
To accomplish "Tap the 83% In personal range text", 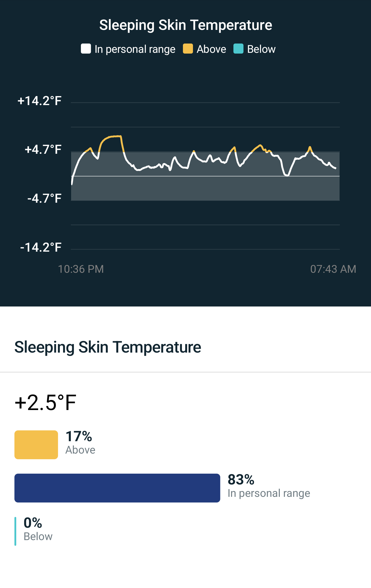I will [269, 486].
